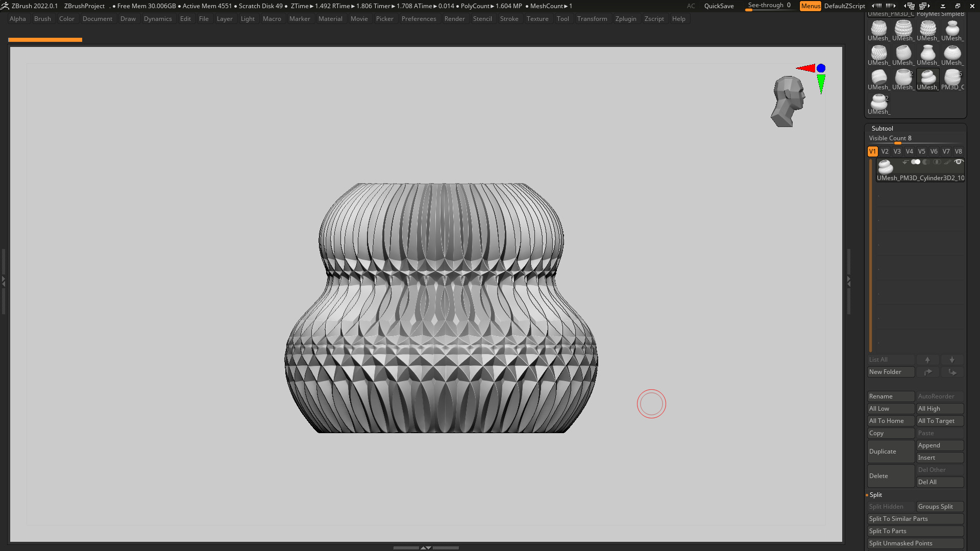Image resolution: width=980 pixels, height=551 pixels.
Task: Click the right tray divider handle
Action: tap(849, 281)
